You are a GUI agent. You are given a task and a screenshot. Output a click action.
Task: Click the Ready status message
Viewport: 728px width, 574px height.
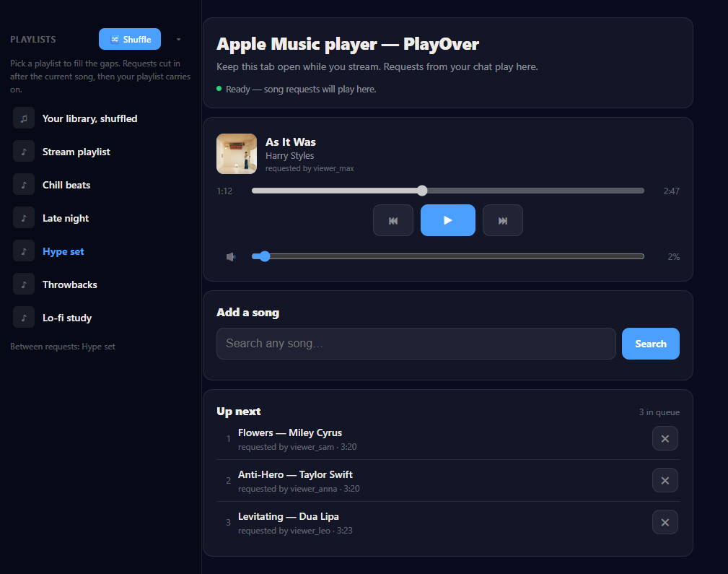pyautogui.click(x=301, y=90)
